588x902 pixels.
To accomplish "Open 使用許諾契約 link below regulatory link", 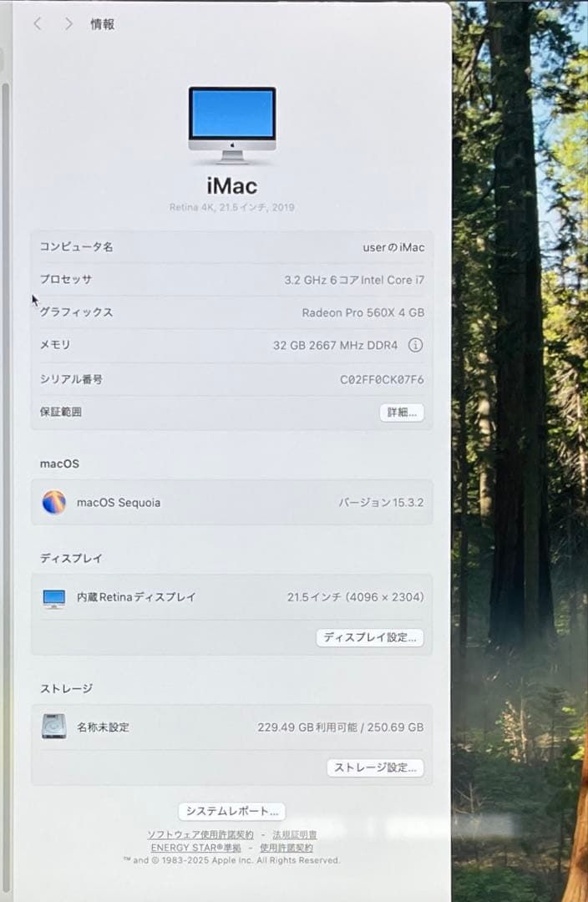I will [286, 848].
